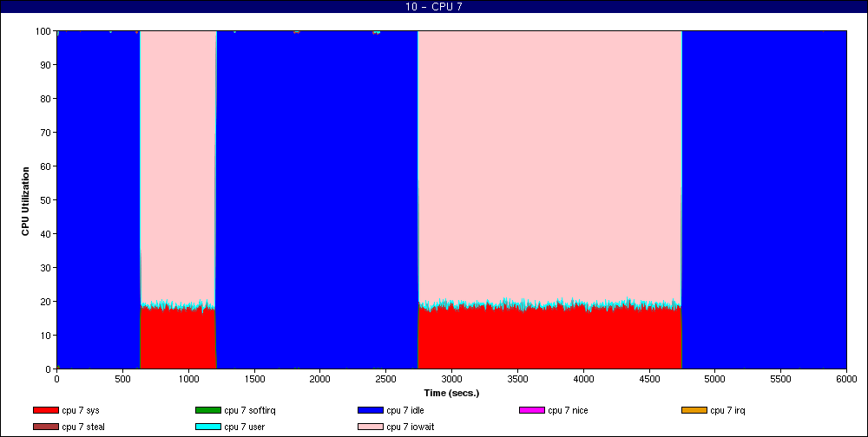This screenshot has width=868, height=437.
Task: Click the brown cpu 7 steal legend swatch
Action: coord(45,427)
